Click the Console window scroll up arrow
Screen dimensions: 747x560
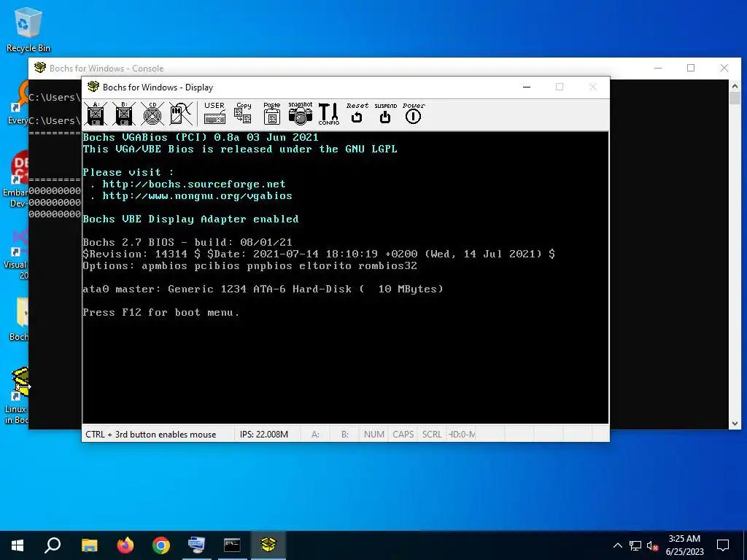click(x=735, y=86)
